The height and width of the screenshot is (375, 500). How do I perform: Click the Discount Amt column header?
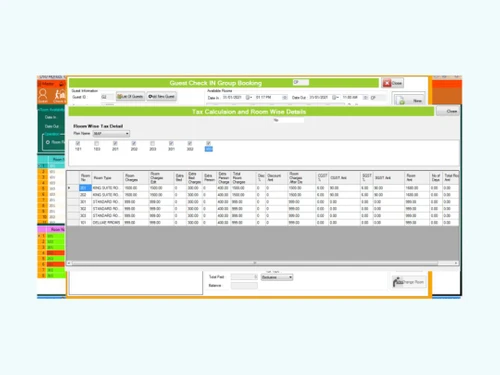pyautogui.click(x=276, y=178)
